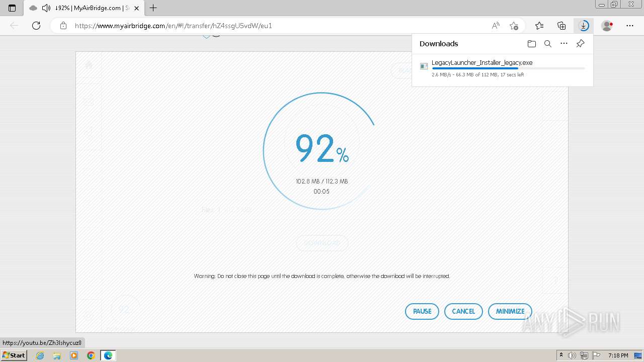Open File Explorer from taskbar
The image size is (644, 362).
(57, 355)
